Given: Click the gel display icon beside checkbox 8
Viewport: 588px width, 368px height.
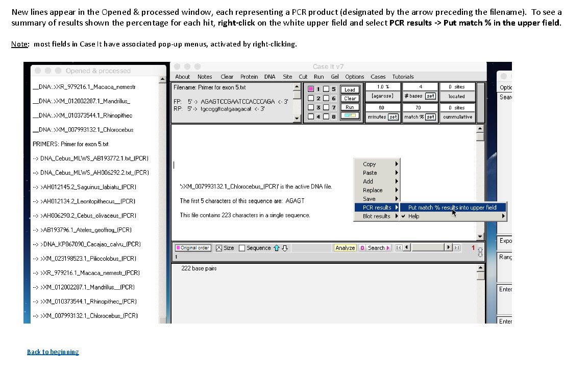Looking at the screenshot, I should click(x=350, y=116).
